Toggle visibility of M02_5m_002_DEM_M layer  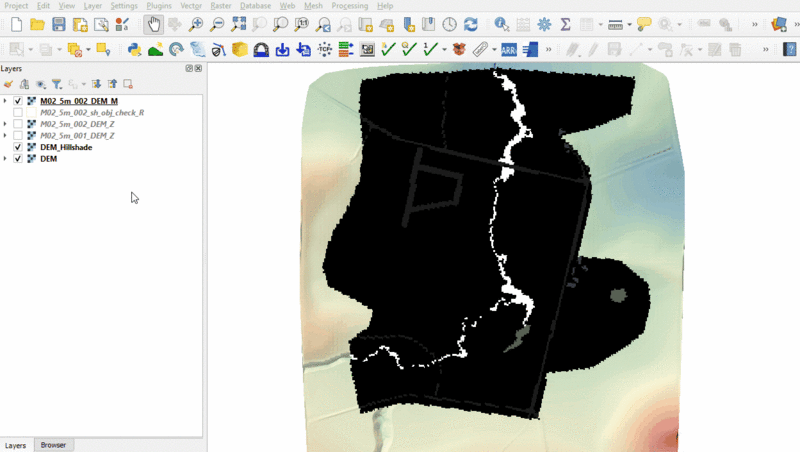tap(18, 101)
